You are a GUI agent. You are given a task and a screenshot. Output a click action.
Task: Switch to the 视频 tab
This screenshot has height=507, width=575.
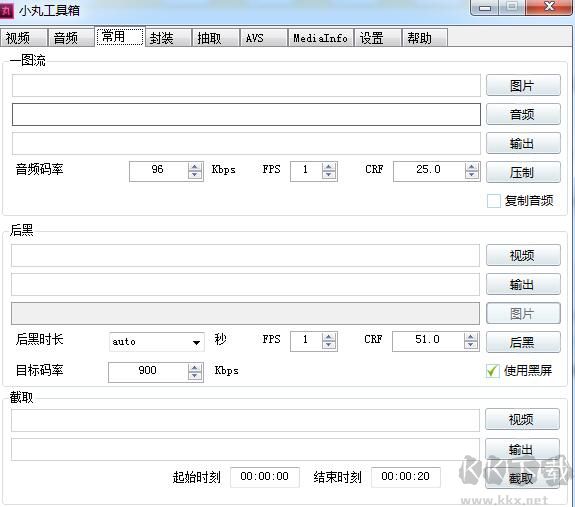pyautogui.click(x=23, y=37)
